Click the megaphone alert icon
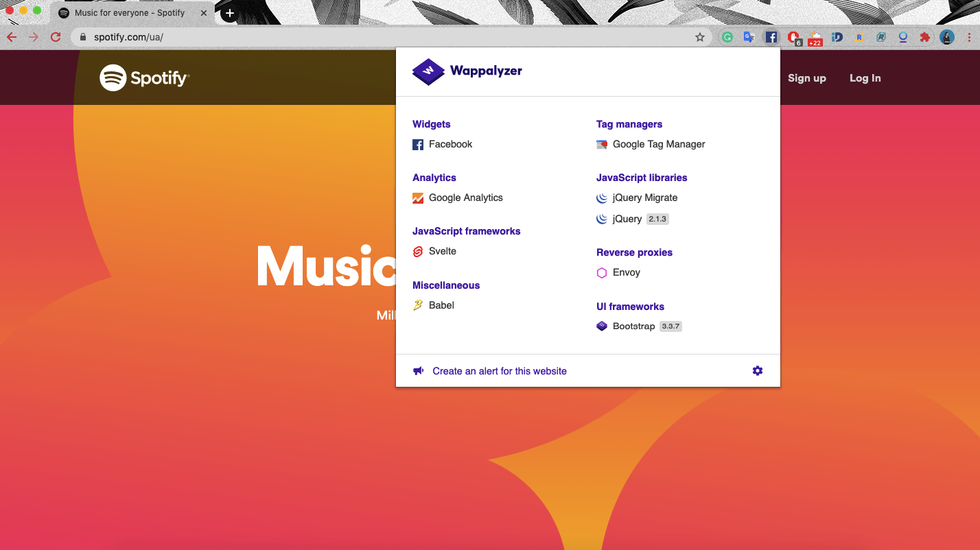Viewport: 980px width, 550px height. [x=418, y=371]
